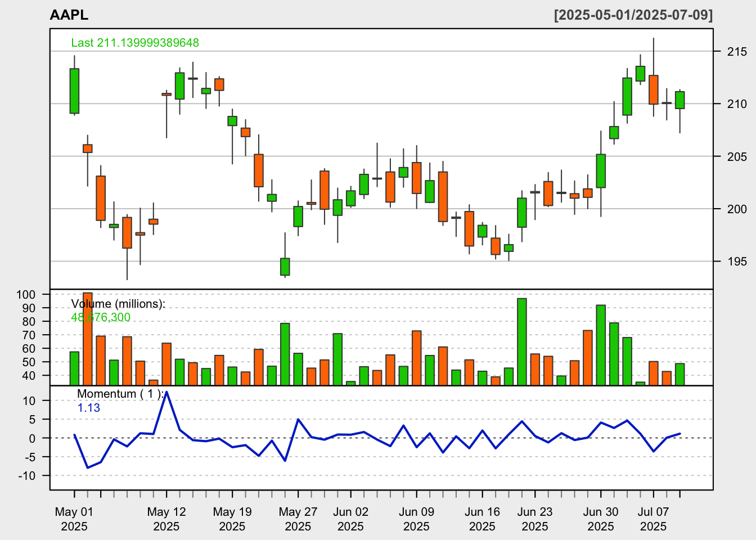Click the momentum line peak at May 12
This screenshot has height=540, width=756.
click(x=166, y=391)
